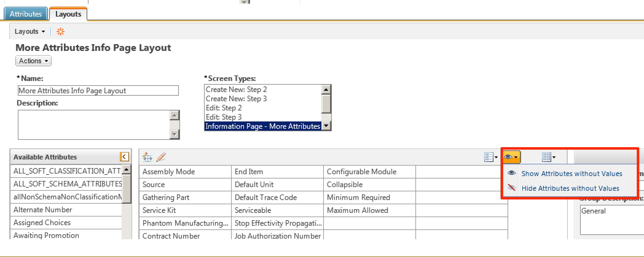
Task: Open the Actions dropdown
Action: point(33,61)
